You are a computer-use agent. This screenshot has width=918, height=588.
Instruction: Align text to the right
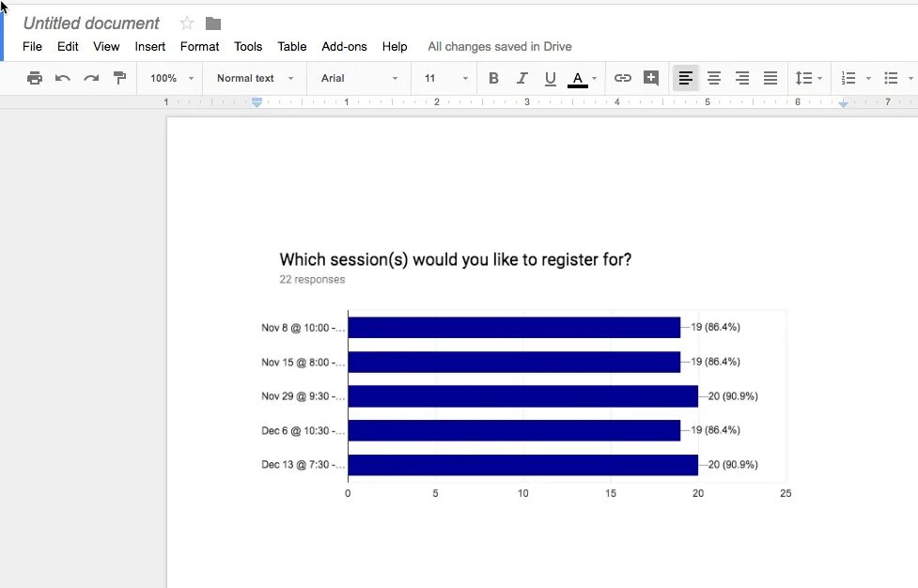741,78
